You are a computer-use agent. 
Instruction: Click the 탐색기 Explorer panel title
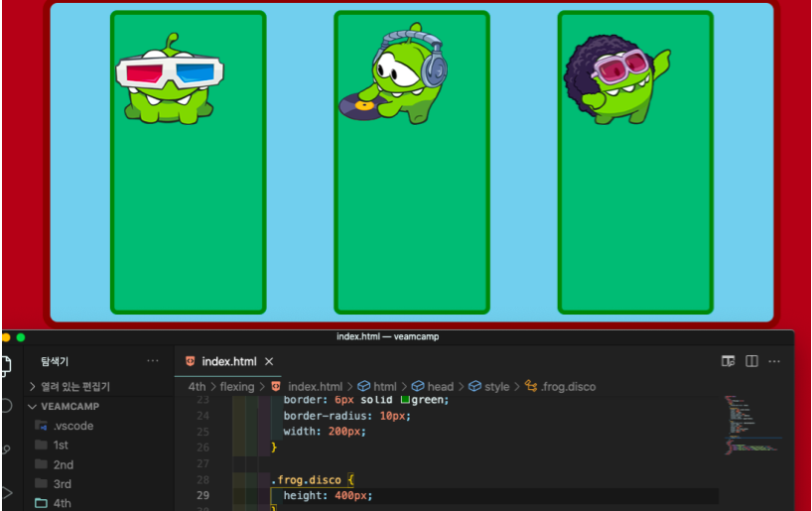(x=55, y=361)
